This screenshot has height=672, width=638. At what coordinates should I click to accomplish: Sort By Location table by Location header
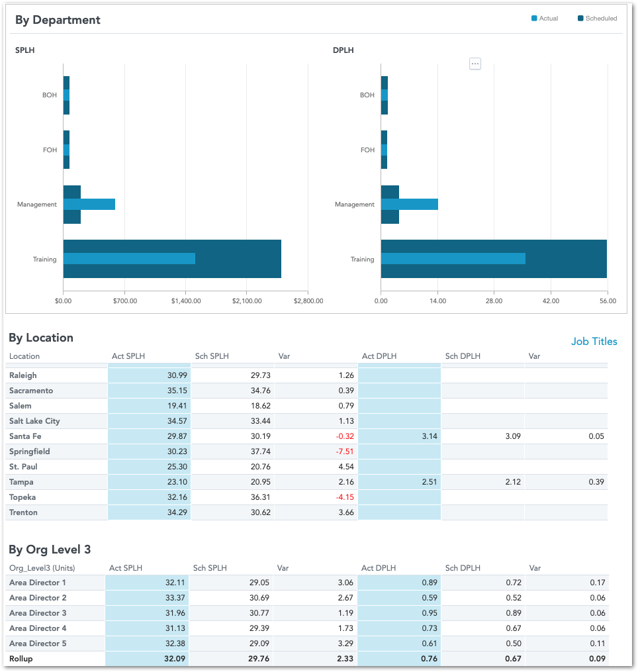coord(24,356)
